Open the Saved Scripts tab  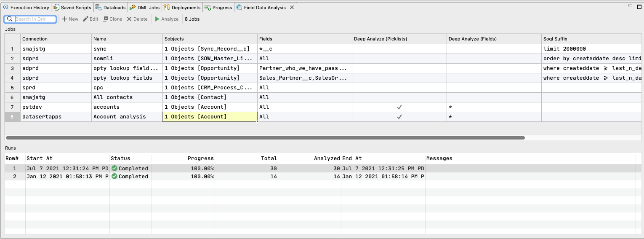pyautogui.click(x=72, y=8)
